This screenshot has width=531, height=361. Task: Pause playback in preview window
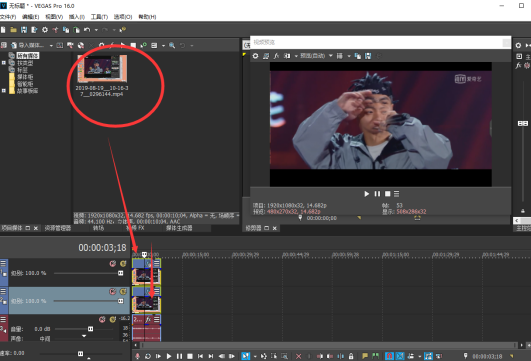tap(377, 194)
